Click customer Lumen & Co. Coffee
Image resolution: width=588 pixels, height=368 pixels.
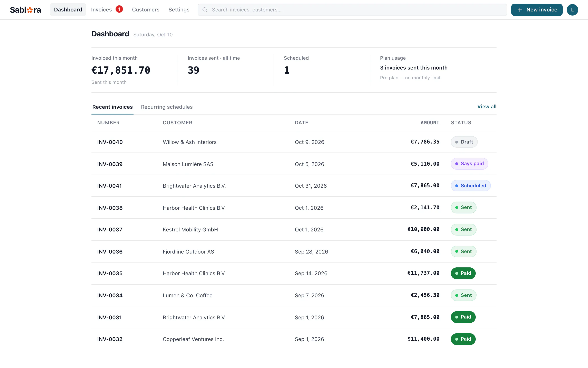[187, 295]
